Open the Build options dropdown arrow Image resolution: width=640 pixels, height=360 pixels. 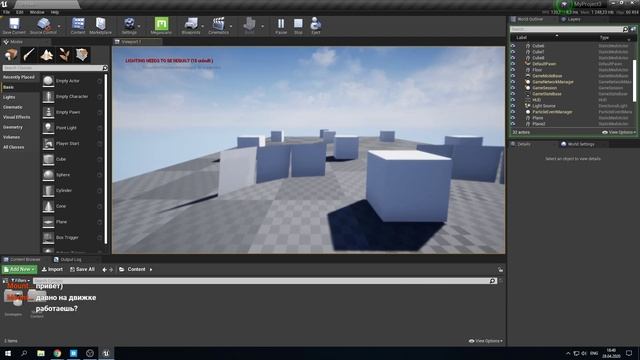click(262, 26)
